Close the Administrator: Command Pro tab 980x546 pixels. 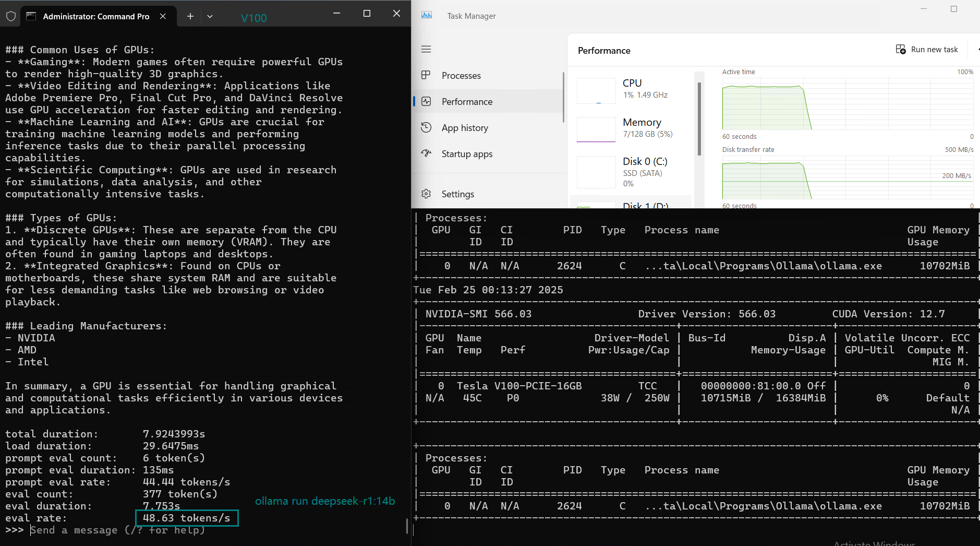point(163,16)
